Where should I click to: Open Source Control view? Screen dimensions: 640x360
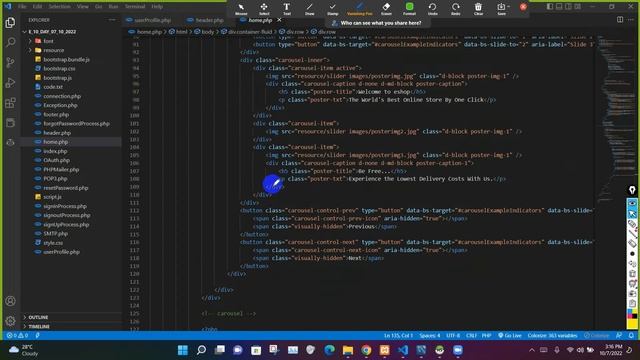[11, 62]
